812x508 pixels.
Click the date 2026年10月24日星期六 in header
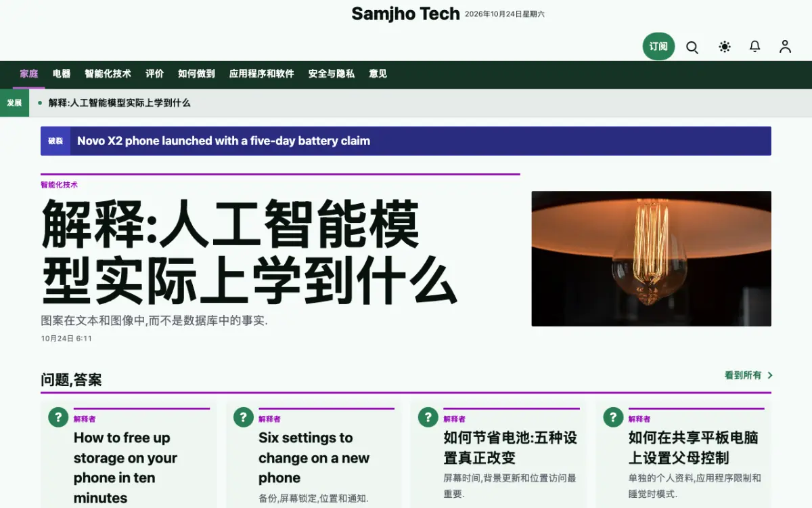[505, 14]
